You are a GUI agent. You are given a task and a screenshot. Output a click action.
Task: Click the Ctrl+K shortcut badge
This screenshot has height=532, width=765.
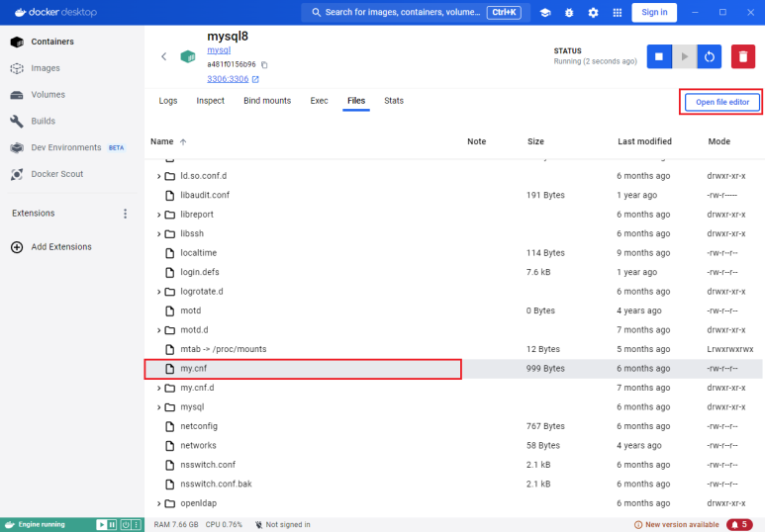coord(504,13)
